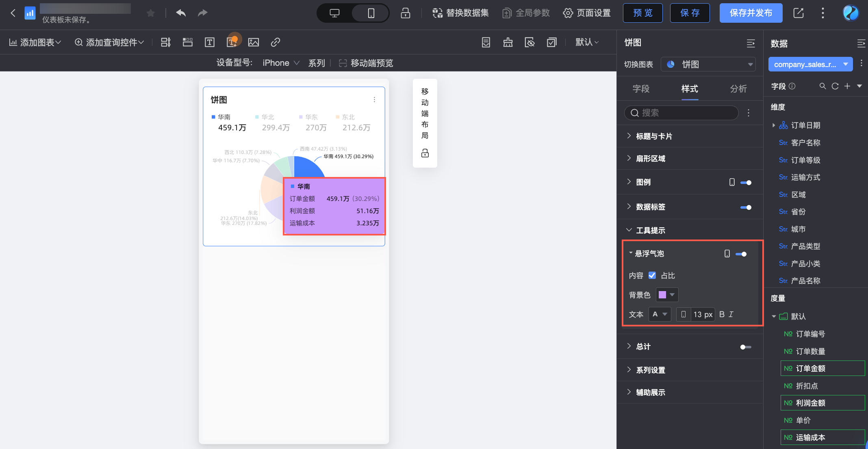This screenshot has height=449, width=868.
Task: Click the undo arrow icon
Action: [181, 13]
